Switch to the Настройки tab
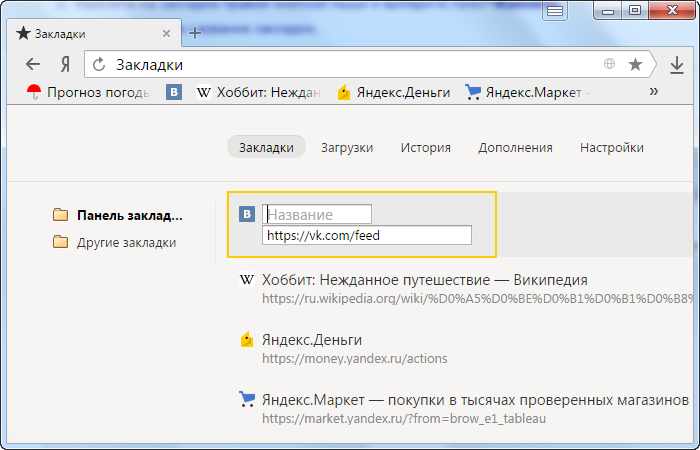Screen dimensions: 700x450 [x=612, y=147]
